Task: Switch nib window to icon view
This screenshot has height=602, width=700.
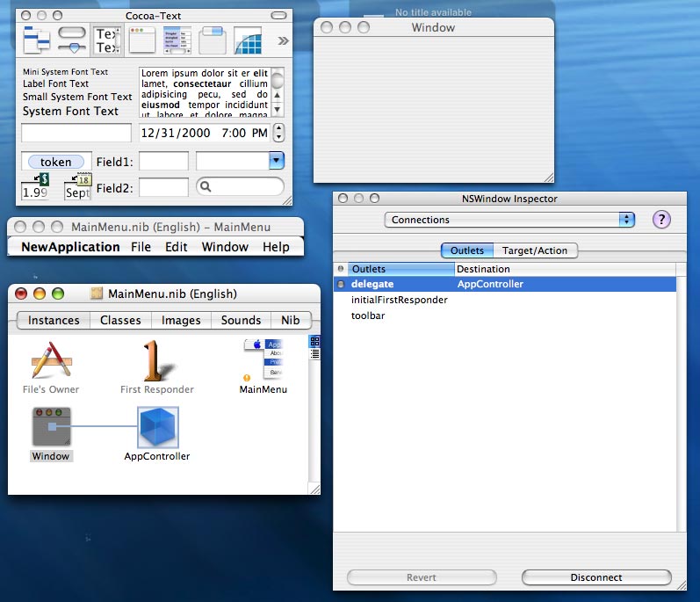Action: pos(314,342)
